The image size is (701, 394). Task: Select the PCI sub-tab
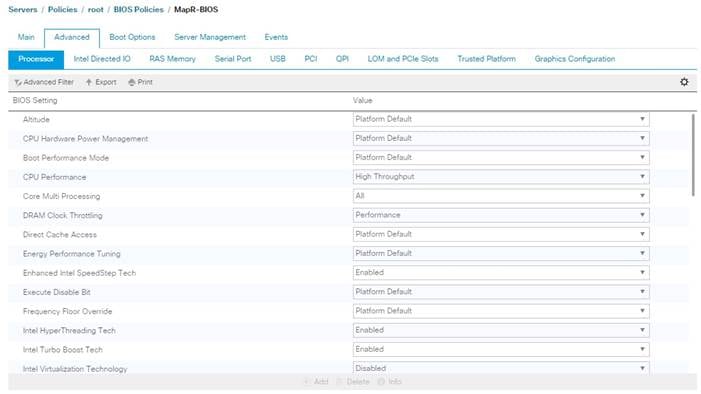click(311, 59)
